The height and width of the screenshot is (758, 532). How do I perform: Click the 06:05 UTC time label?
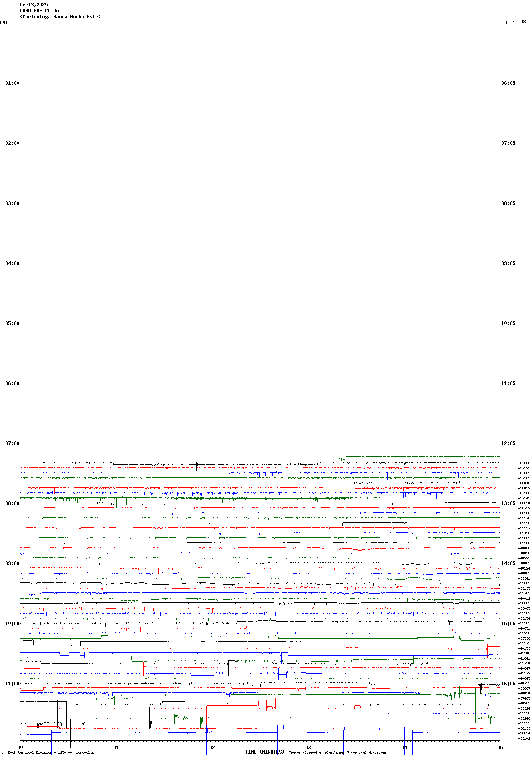pyautogui.click(x=508, y=83)
